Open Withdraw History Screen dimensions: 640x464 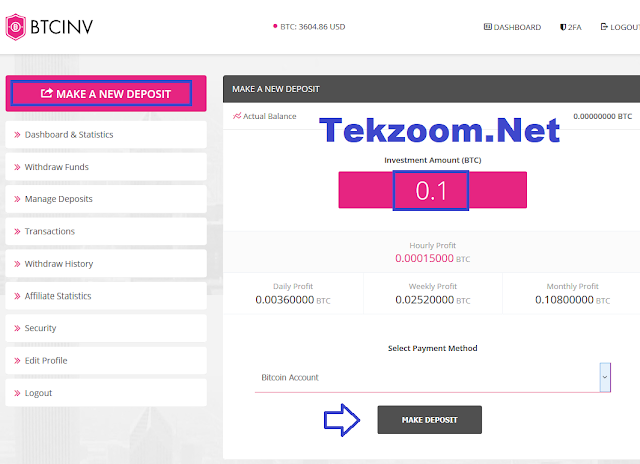106,264
